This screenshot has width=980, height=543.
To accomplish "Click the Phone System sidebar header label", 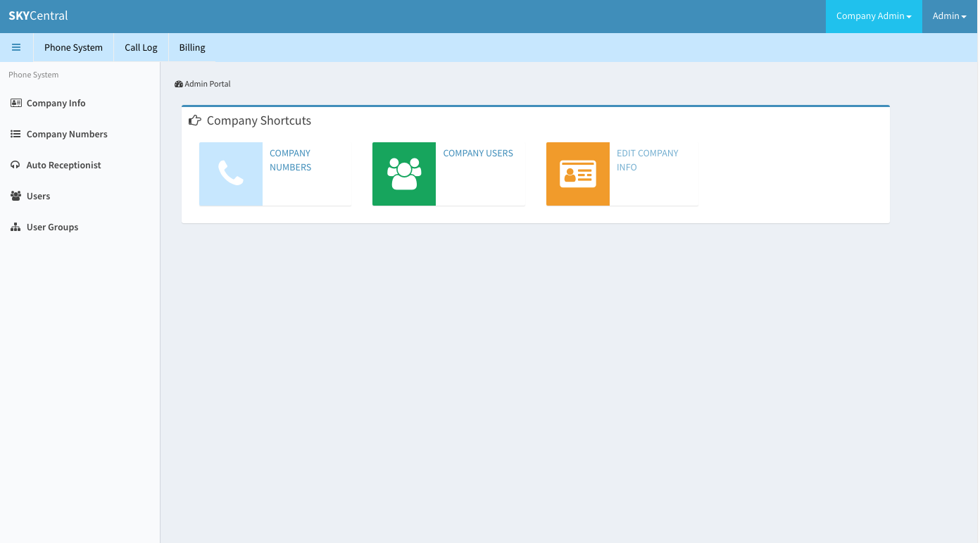I will click(34, 75).
